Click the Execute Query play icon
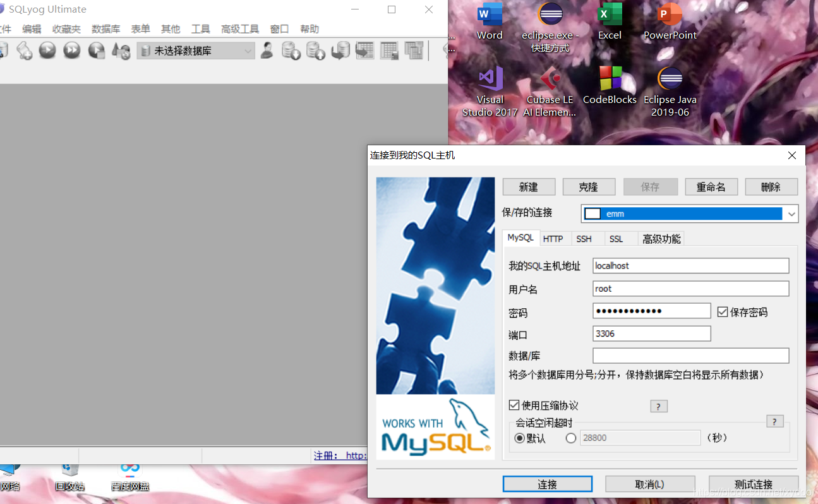 (x=47, y=50)
